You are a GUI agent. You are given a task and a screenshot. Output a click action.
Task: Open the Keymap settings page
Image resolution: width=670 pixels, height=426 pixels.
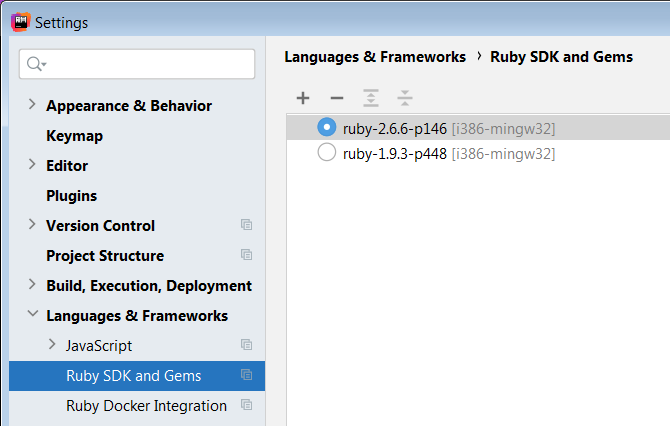(74, 136)
